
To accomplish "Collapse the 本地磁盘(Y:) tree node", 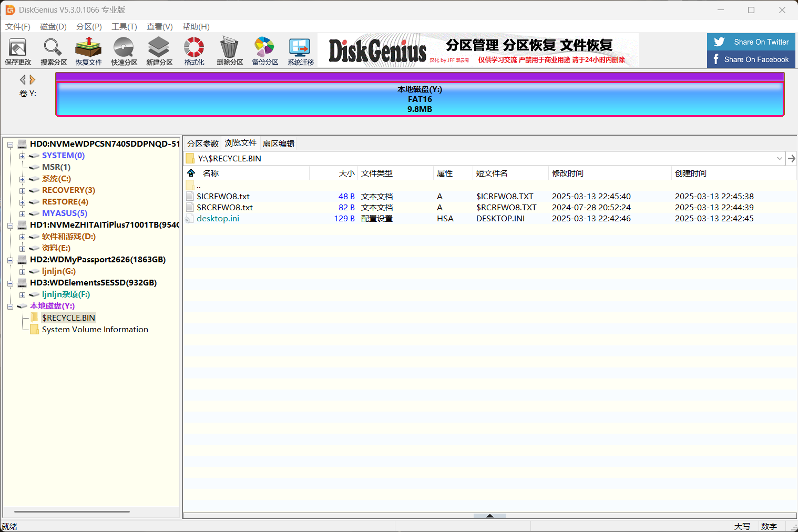I will (x=10, y=306).
